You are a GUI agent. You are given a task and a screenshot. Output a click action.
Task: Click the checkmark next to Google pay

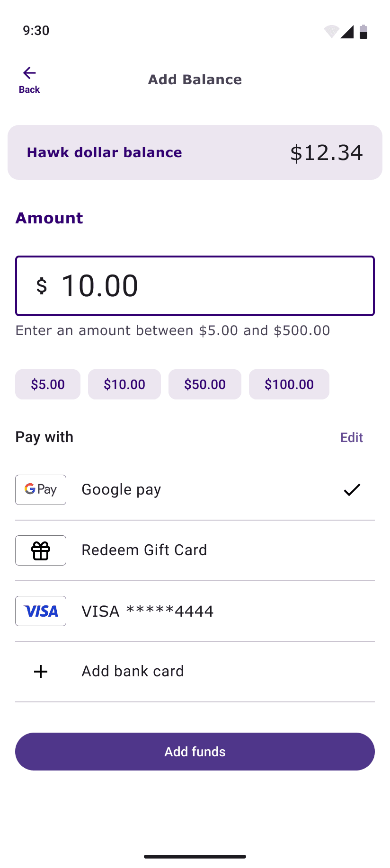352,489
